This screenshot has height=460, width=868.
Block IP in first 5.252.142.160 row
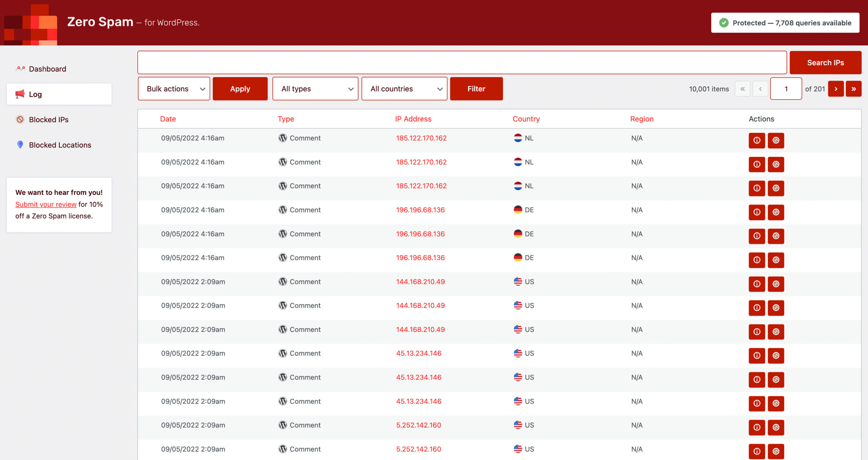coord(776,427)
